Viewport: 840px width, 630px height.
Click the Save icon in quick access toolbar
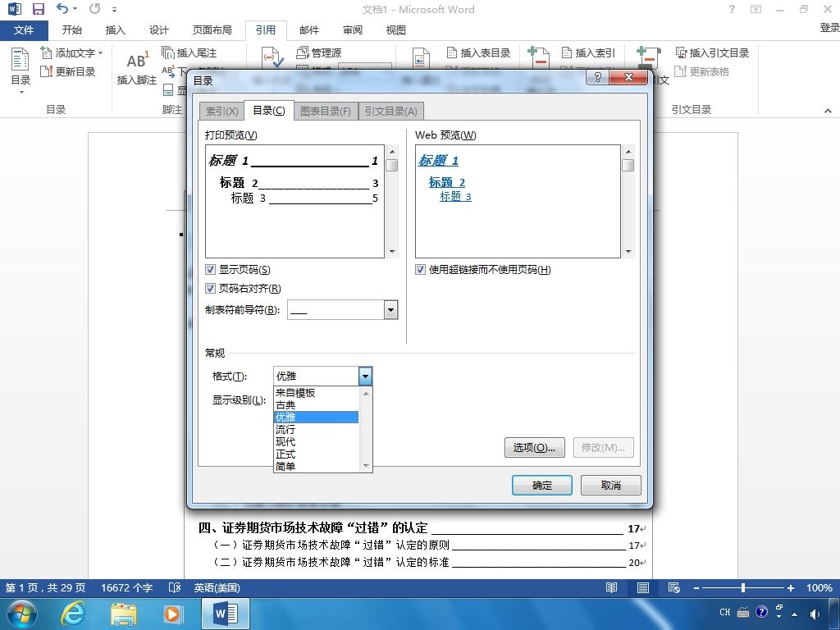tap(38, 9)
